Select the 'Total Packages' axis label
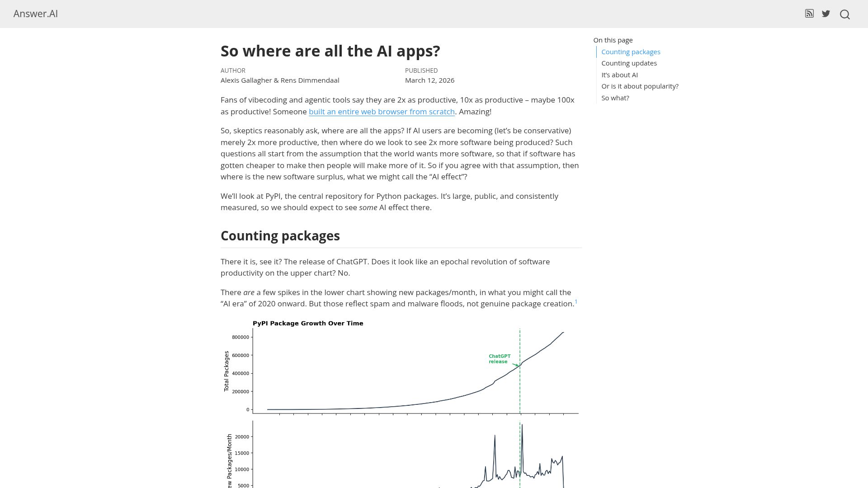Viewport: 868px width, 488px height. (226, 371)
